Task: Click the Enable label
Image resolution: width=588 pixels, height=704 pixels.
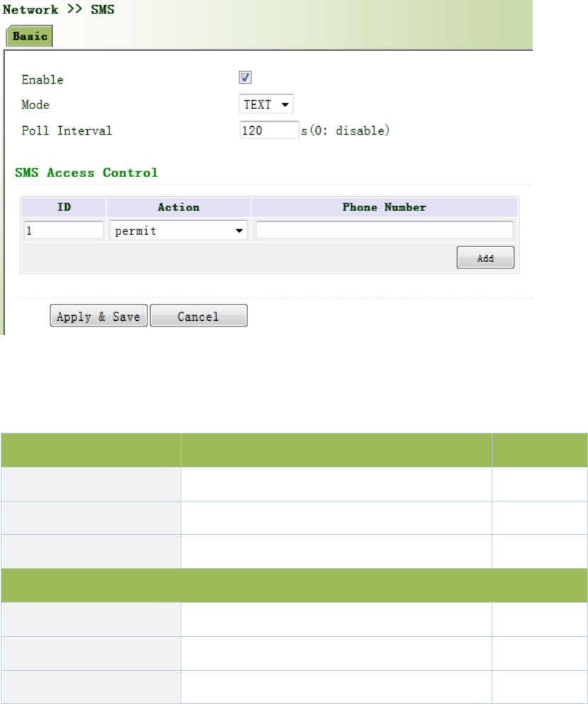Action: (43, 79)
